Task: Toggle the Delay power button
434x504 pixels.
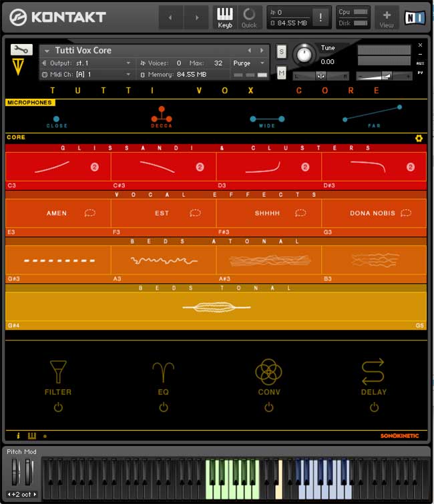Action: click(373, 407)
